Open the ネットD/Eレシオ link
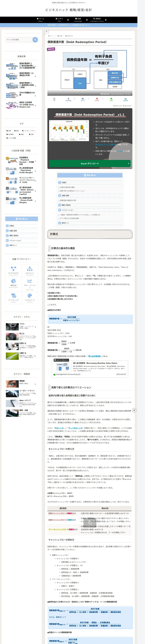The height and width of the screenshot is (644, 145). coord(75,428)
